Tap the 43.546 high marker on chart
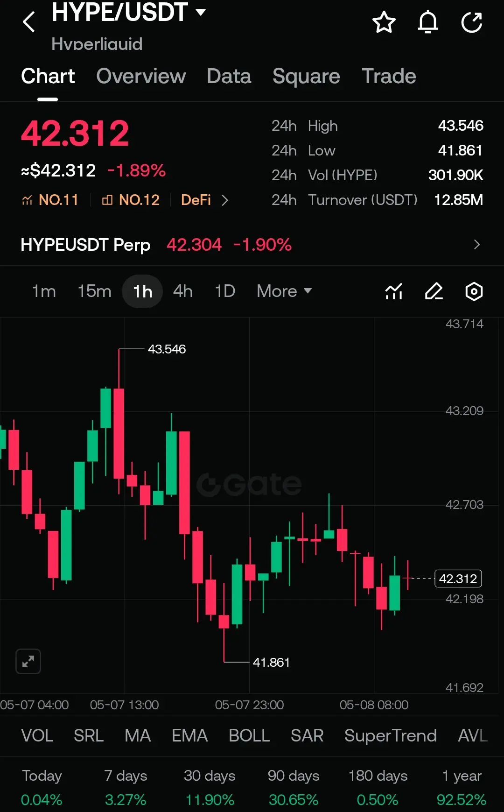The width and height of the screenshot is (504, 812). [167, 349]
